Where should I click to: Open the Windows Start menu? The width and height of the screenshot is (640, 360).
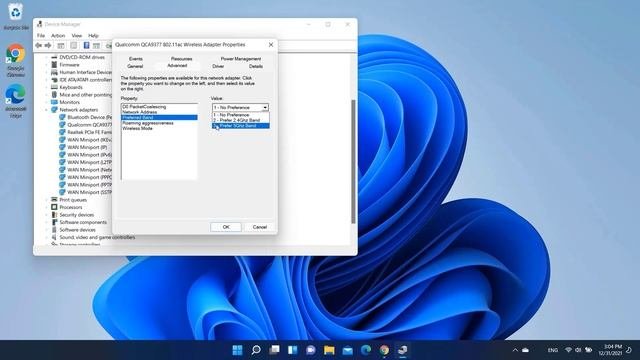pos(237,350)
